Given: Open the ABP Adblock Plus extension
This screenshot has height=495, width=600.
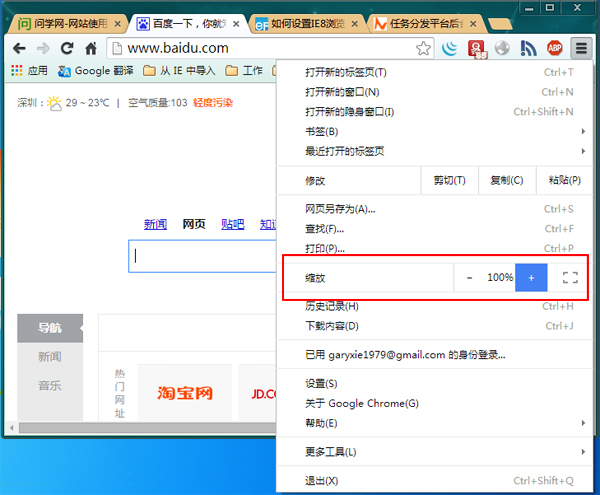Looking at the screenshot, I should pos(555,48).
